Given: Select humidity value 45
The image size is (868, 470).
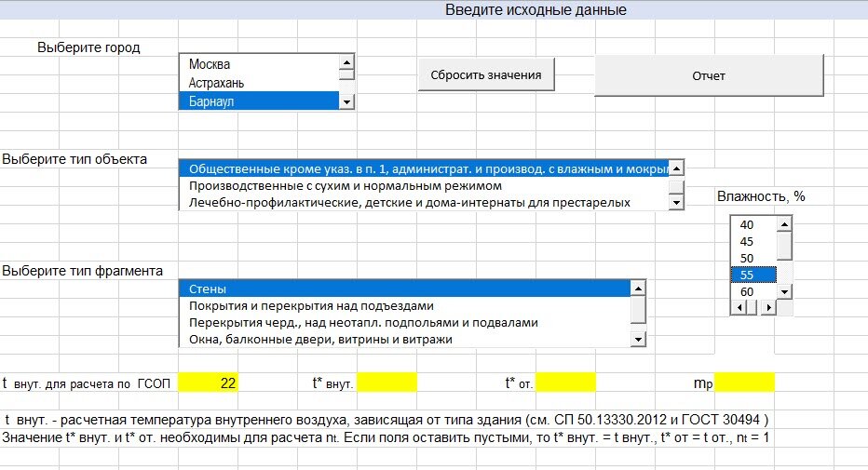Looking at the screenshot, I should [753, 242].
